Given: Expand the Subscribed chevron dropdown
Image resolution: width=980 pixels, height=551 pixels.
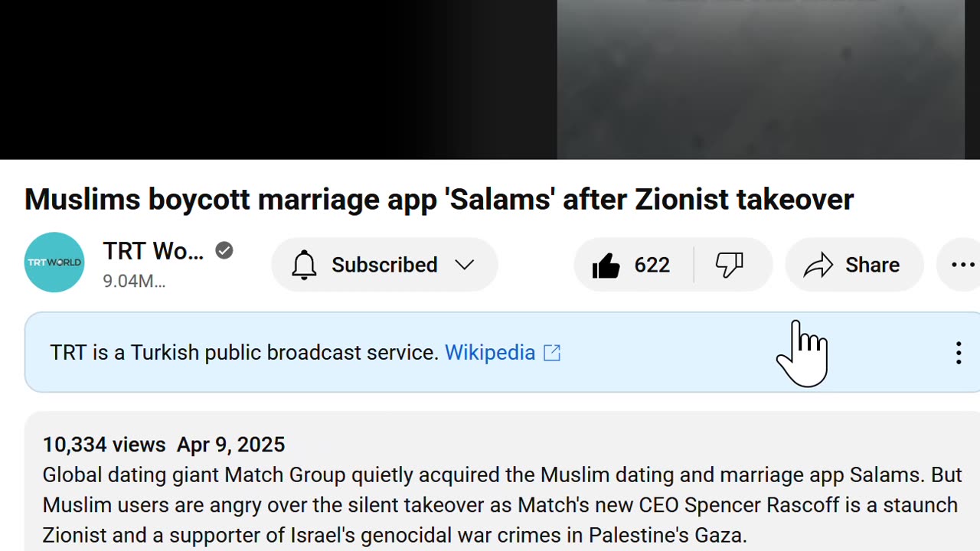Looking at the screenshot, I should [x=464, y=265].
